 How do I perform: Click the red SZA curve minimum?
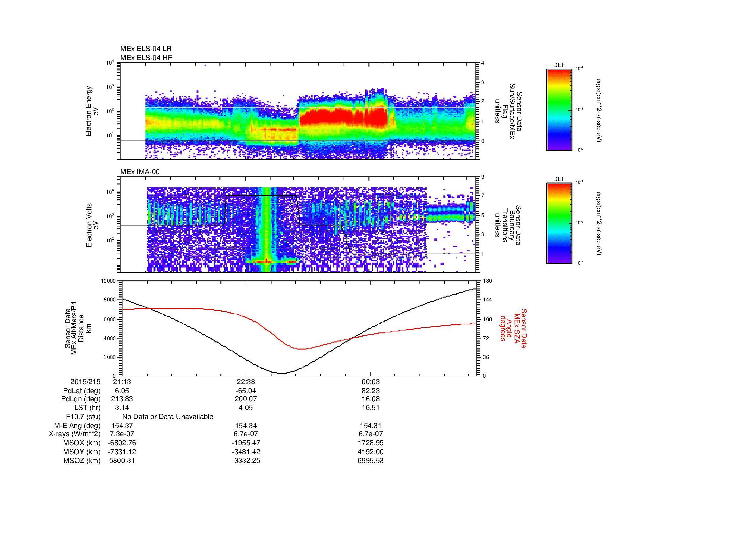tap(301, 349)
